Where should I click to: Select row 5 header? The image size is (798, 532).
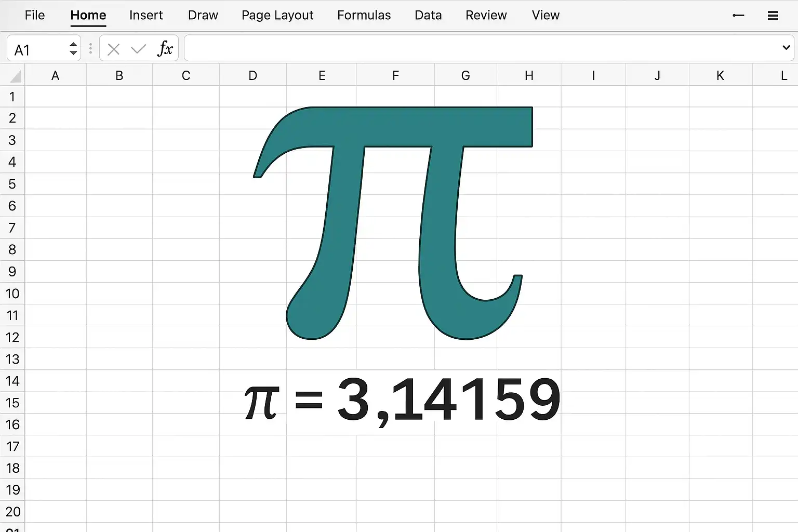(12, 184)
